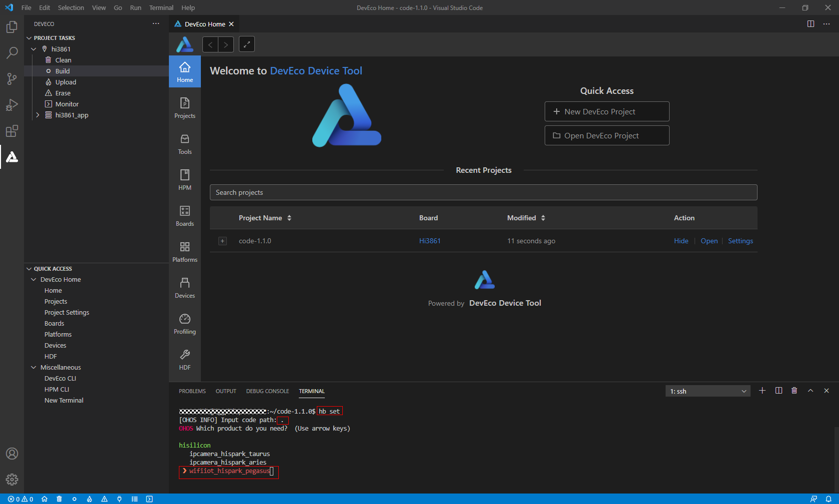The image size is (839, 504).
Task: Open notifications bell in status bar
Action: [x=829, y=499]
